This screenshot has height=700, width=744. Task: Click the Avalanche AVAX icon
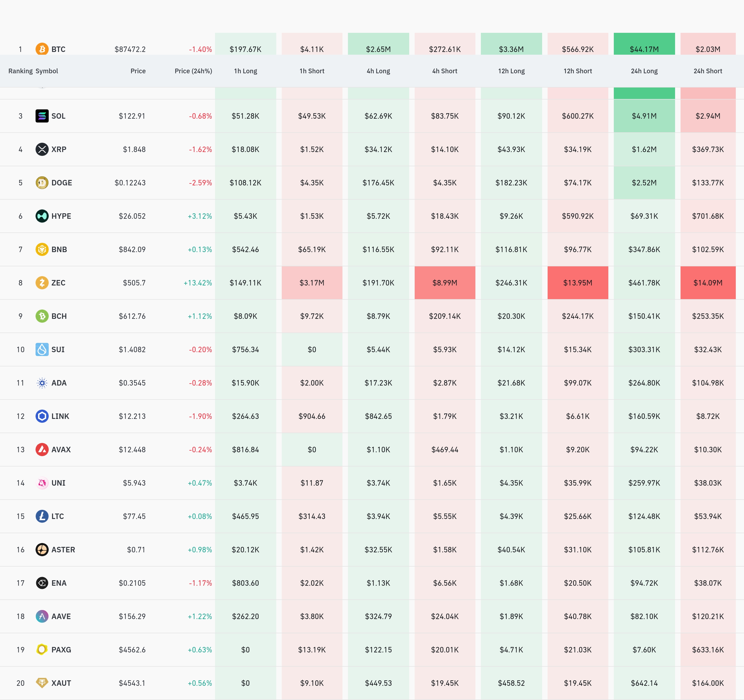click(42, 449)
